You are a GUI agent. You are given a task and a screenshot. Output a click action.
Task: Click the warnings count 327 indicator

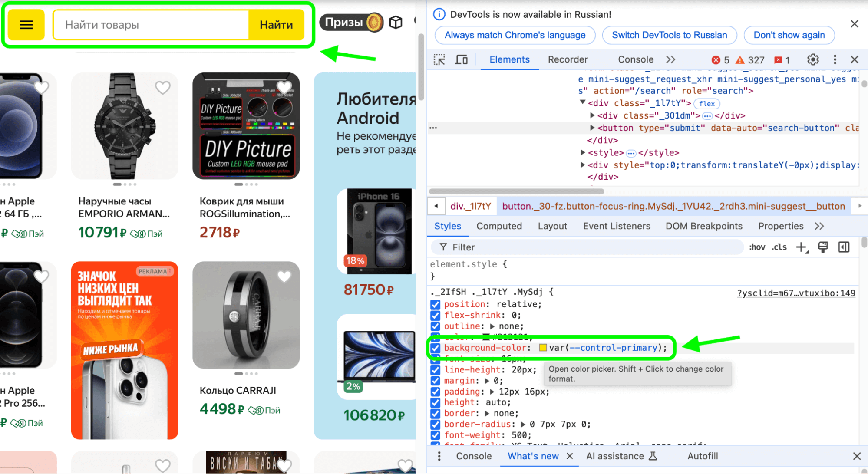(x=750, y=60)
